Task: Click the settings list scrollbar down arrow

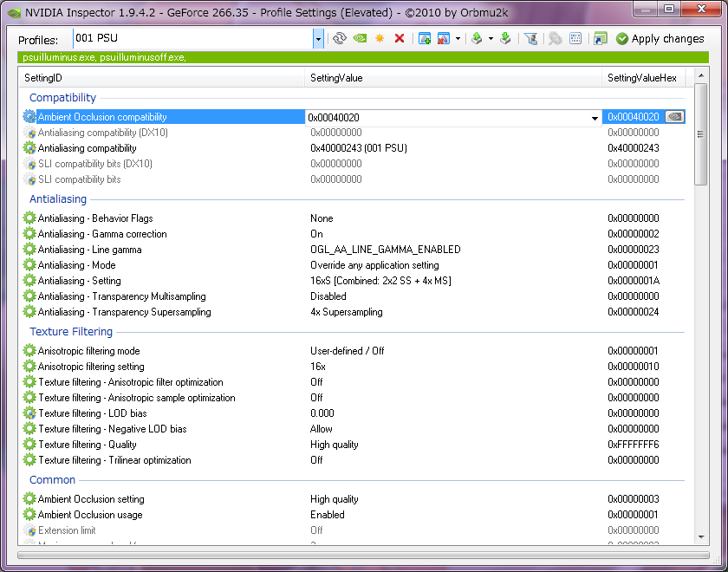Action: (701, 537)
